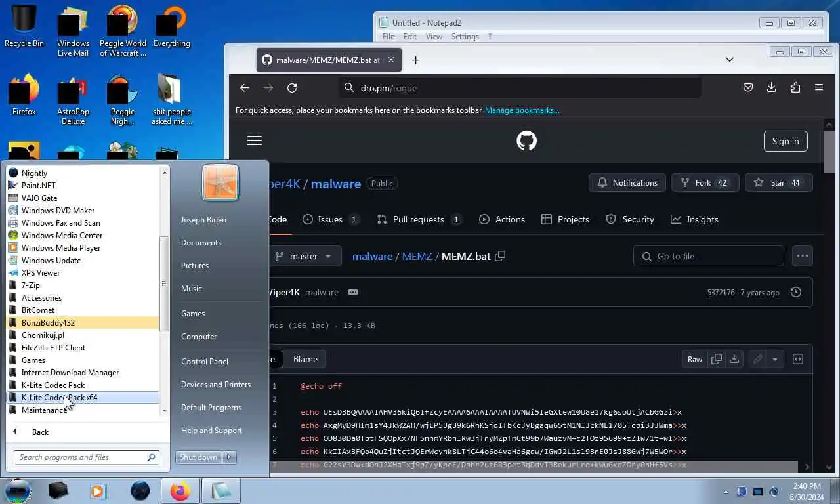Show hidden tray icons arrow
Viewport: 840px width, 504px height.
[726, 492]
